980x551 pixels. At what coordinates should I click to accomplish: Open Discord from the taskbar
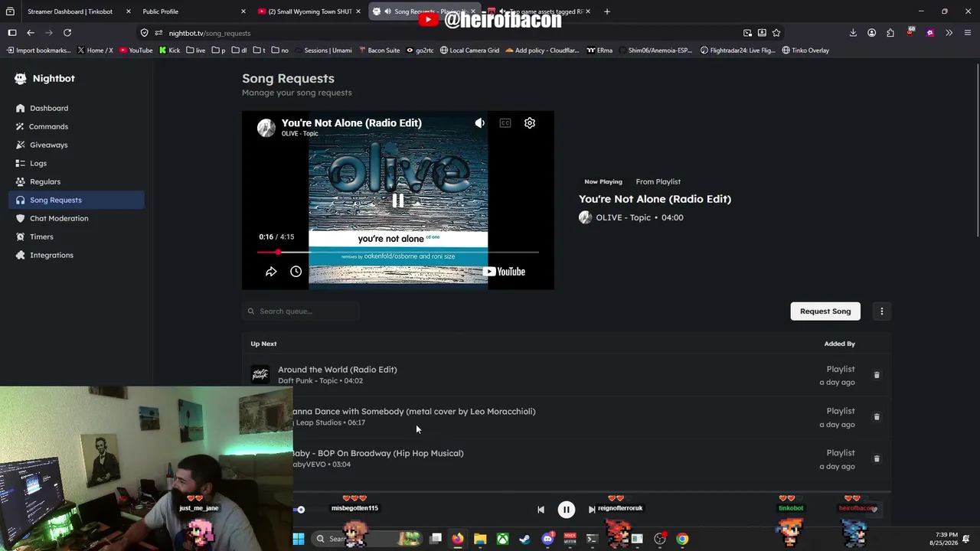[547, 539]
